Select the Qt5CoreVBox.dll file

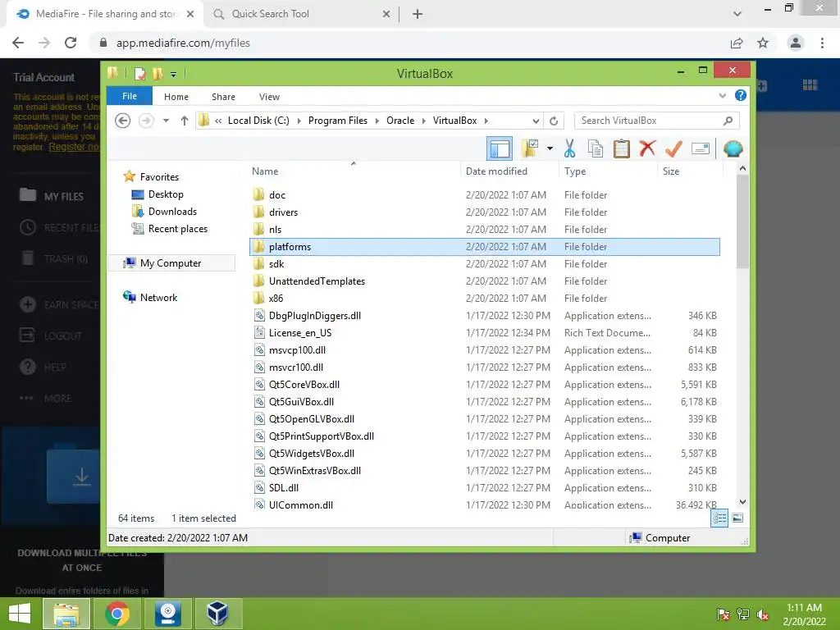pos(485,385)
